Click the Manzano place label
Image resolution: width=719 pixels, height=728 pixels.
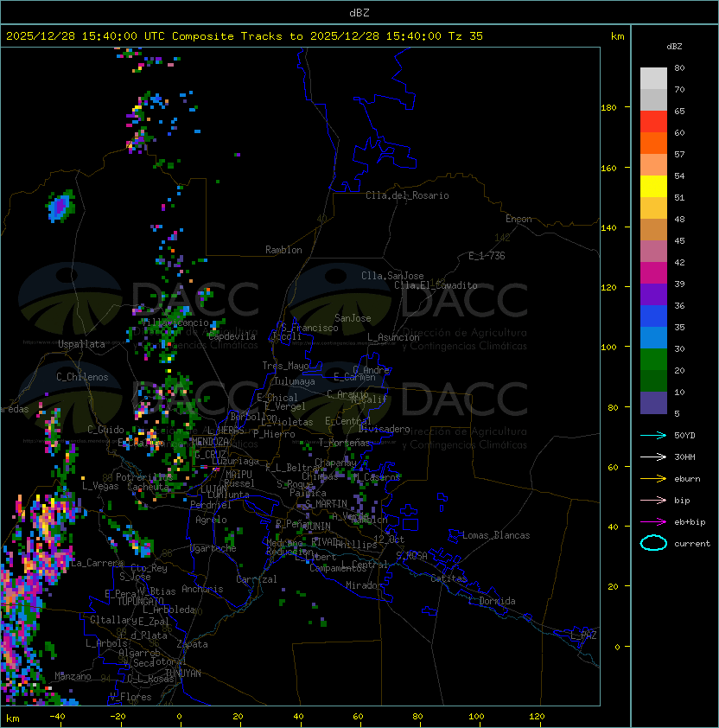[73, 676]
